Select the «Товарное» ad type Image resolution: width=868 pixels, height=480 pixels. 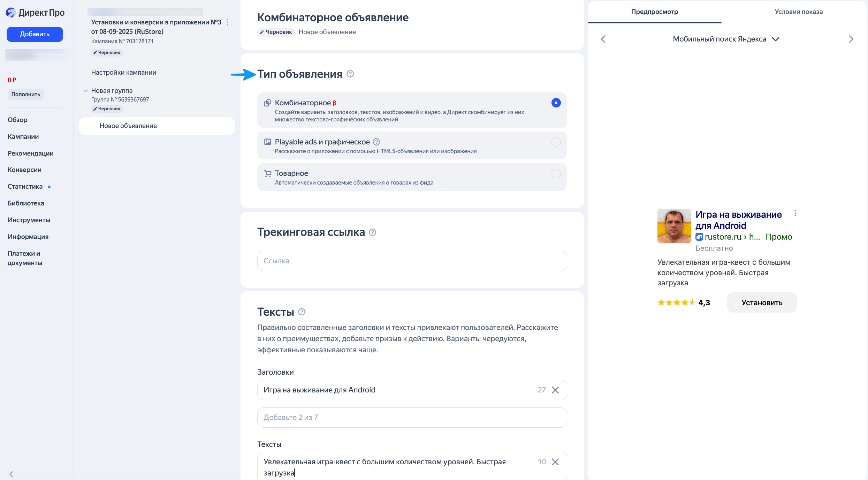[x=556, y=173]
